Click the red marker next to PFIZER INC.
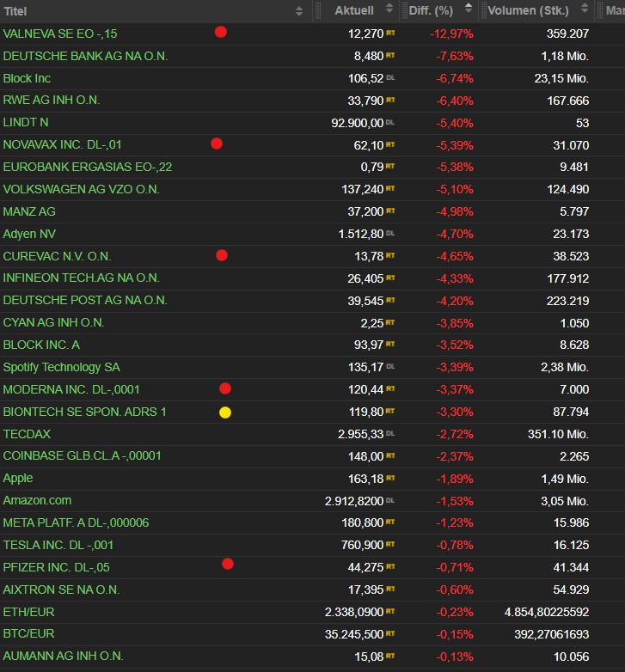The image size is (625, 672). tap(228, 564)
